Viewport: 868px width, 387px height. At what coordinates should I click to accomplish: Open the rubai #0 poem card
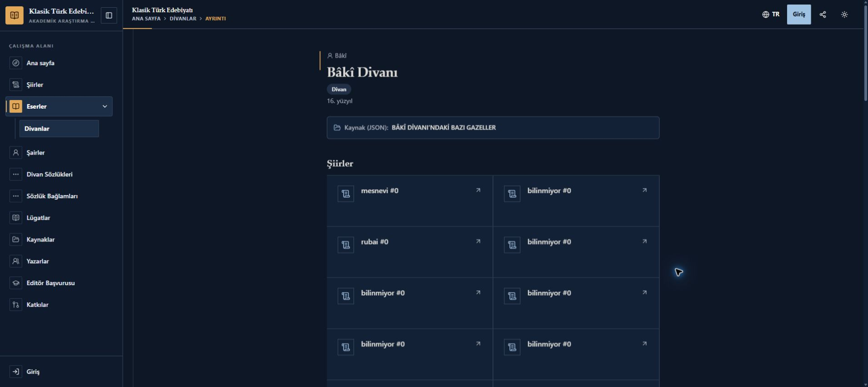pos(410,252)
